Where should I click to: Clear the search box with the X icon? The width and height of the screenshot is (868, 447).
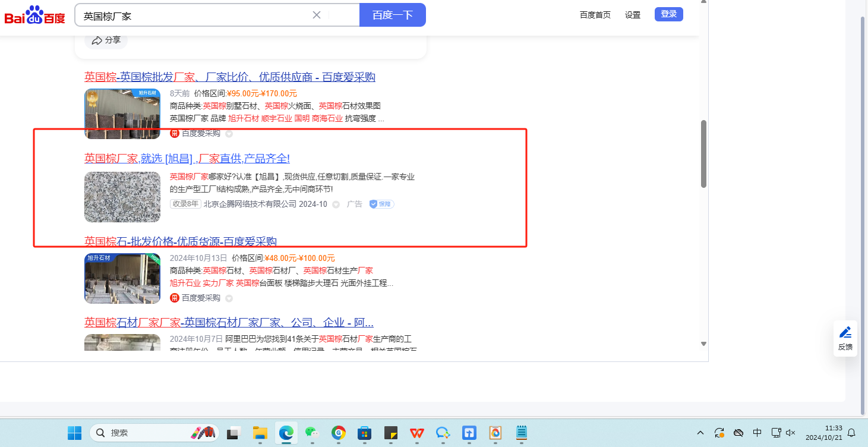pos(317,15)
